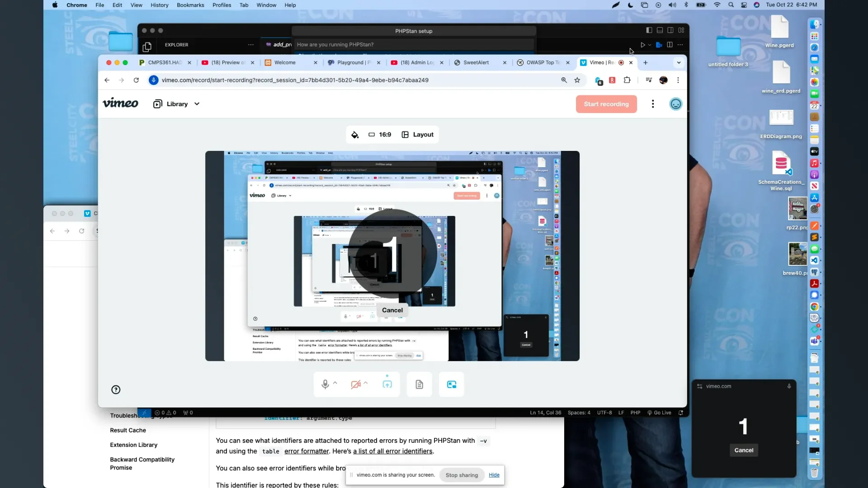Screen dimensions: 868x488
Task: Click the picture-in-picture icon
Action: coord(451,385)
